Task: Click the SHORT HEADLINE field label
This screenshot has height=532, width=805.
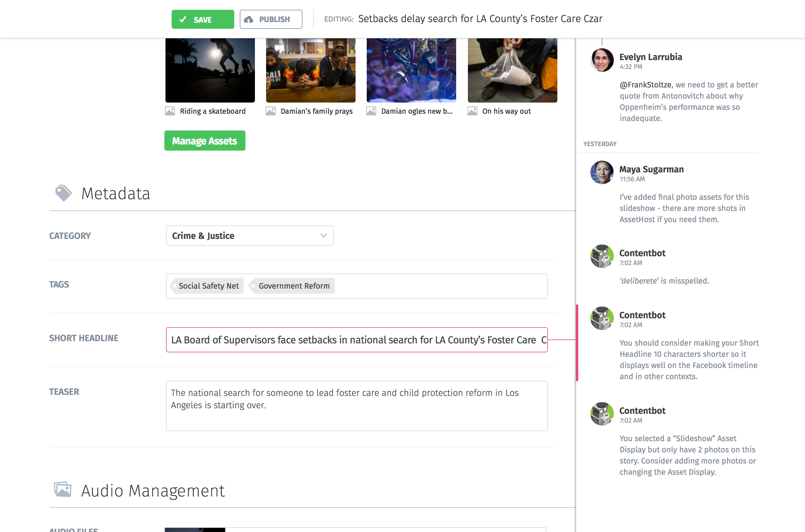Action: 84,338
